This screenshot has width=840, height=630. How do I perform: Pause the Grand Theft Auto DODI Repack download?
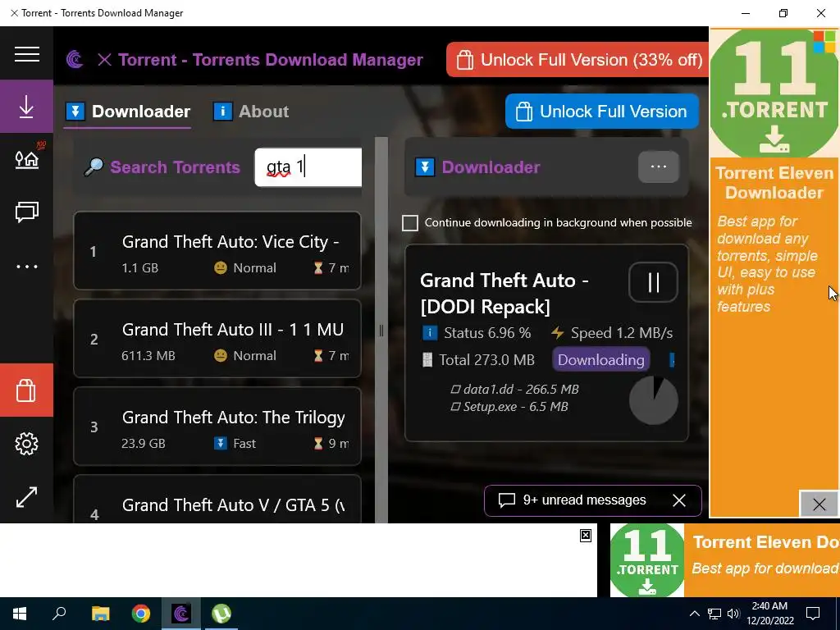coord(653,282)
